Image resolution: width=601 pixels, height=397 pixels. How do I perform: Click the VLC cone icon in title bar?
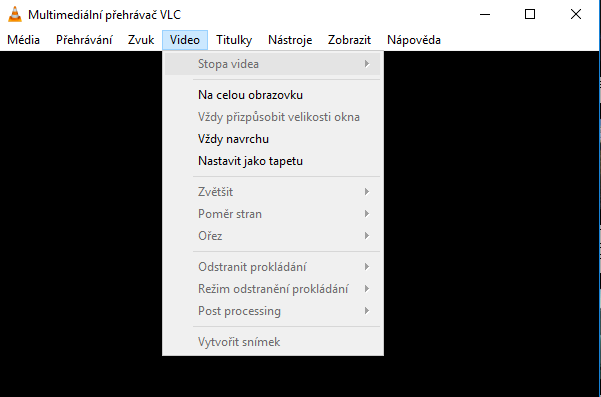pyautogui.click(x=15, y=15)
